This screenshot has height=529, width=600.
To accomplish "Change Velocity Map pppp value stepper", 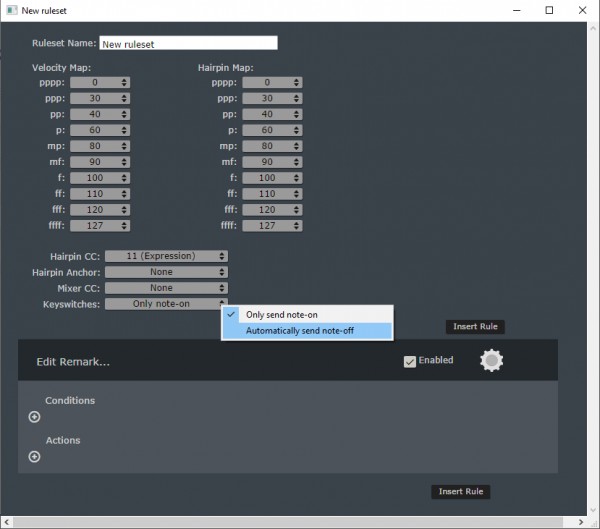I will pyautogui.click(x=125, y=82).
